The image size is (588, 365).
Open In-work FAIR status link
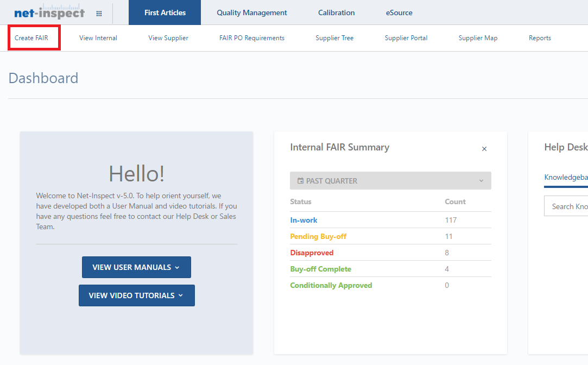pos(304,220)
